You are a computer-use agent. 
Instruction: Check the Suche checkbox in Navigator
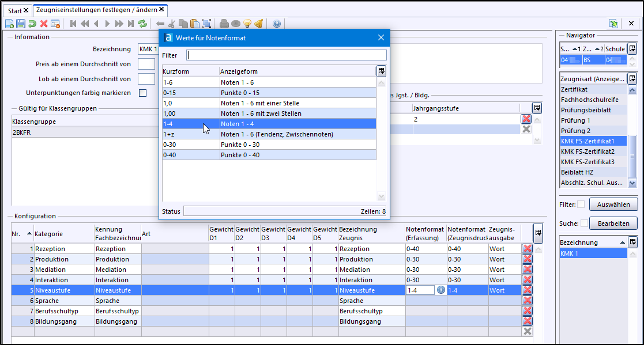[x=584, y=223]
